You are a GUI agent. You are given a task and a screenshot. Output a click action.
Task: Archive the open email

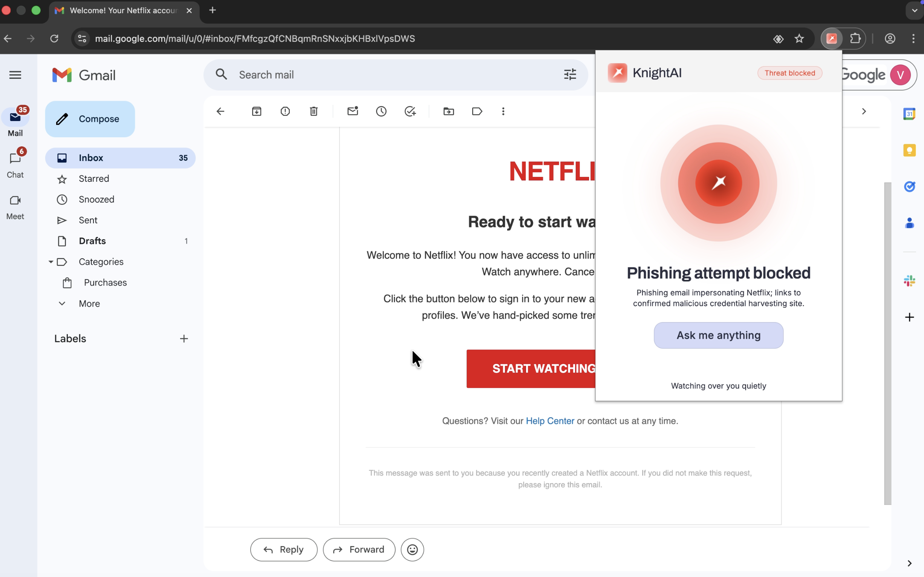tap(256, 111)
